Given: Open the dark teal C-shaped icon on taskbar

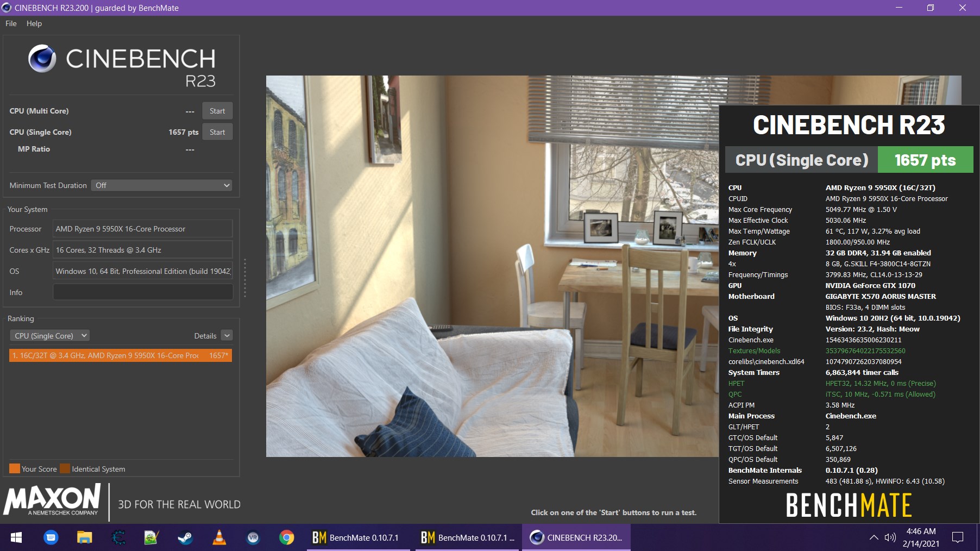Looking at the screenshot, I should pyautogui.click(x=118, y=537).
